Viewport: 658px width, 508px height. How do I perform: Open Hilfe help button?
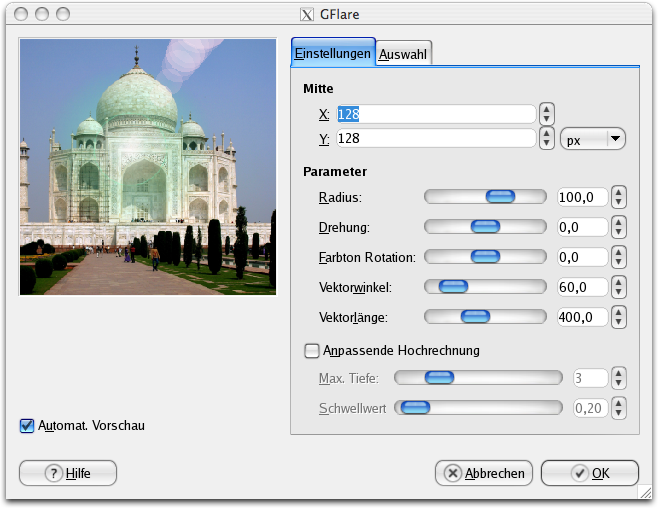click(68, 473)
